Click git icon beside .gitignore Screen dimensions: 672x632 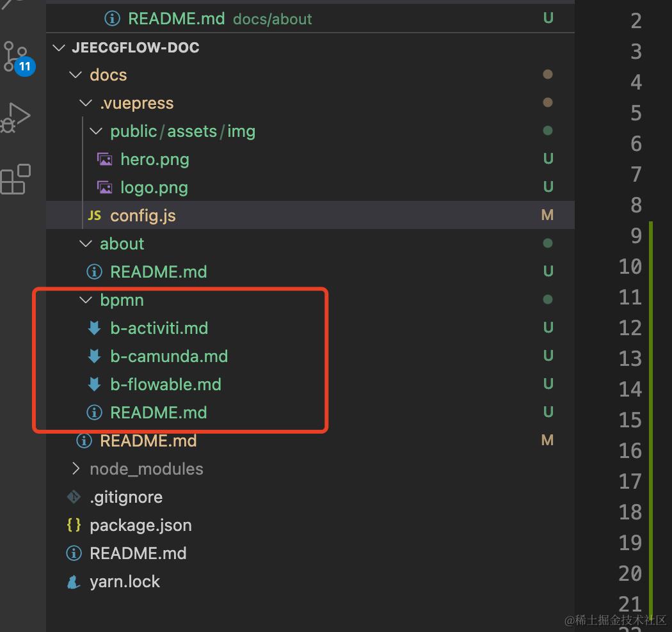(x=74, y=497)
